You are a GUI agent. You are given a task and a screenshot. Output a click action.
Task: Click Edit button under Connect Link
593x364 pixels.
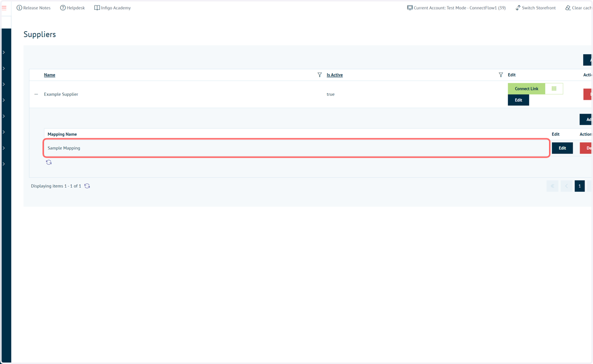[518, 100]
